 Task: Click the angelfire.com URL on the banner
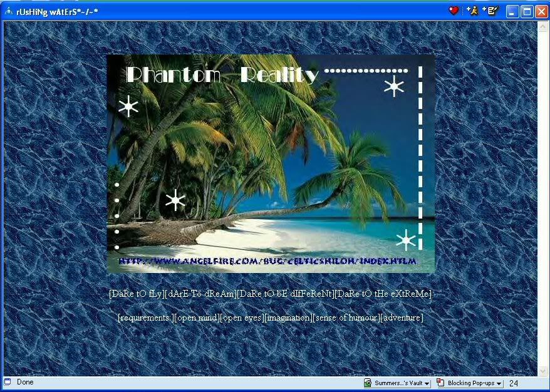point(267,261)
